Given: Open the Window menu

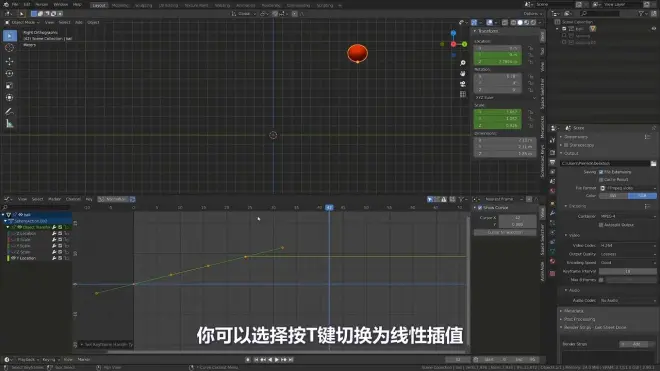Looking at the screenshot, I should [61, 5].
